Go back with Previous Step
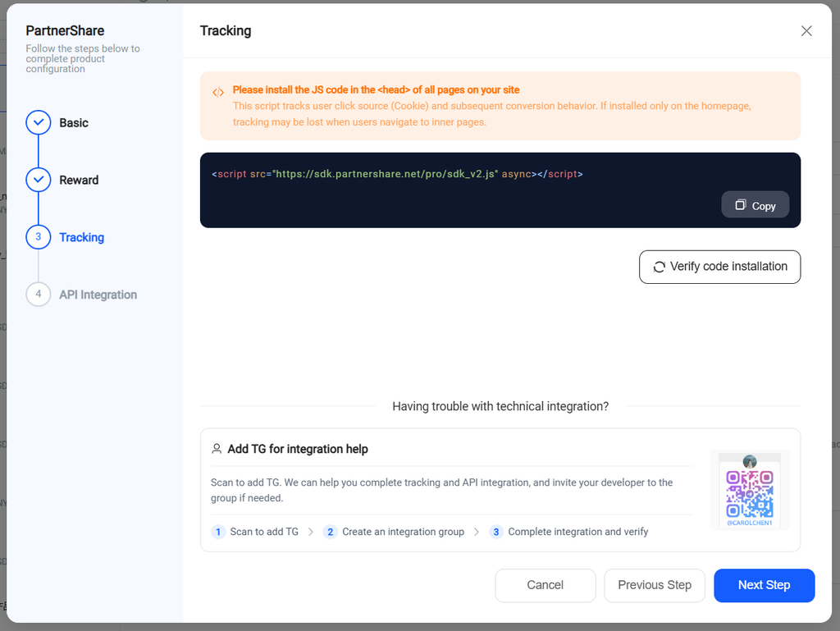 [x=654, y=585]
